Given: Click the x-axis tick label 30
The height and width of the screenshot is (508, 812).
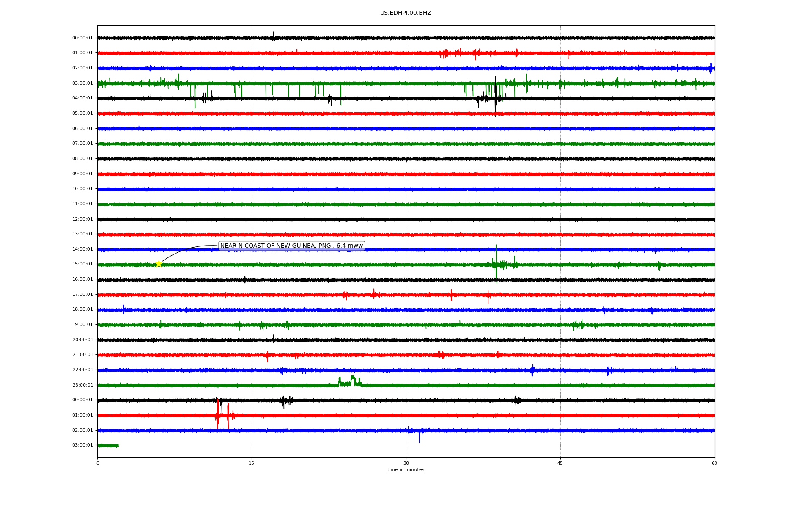Looking at the screenshot, I should [406, 463].
